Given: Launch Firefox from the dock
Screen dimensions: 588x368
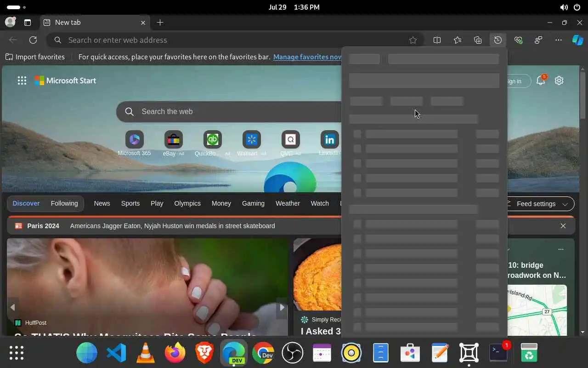Looking at the screenshot, I should (175, 353).
